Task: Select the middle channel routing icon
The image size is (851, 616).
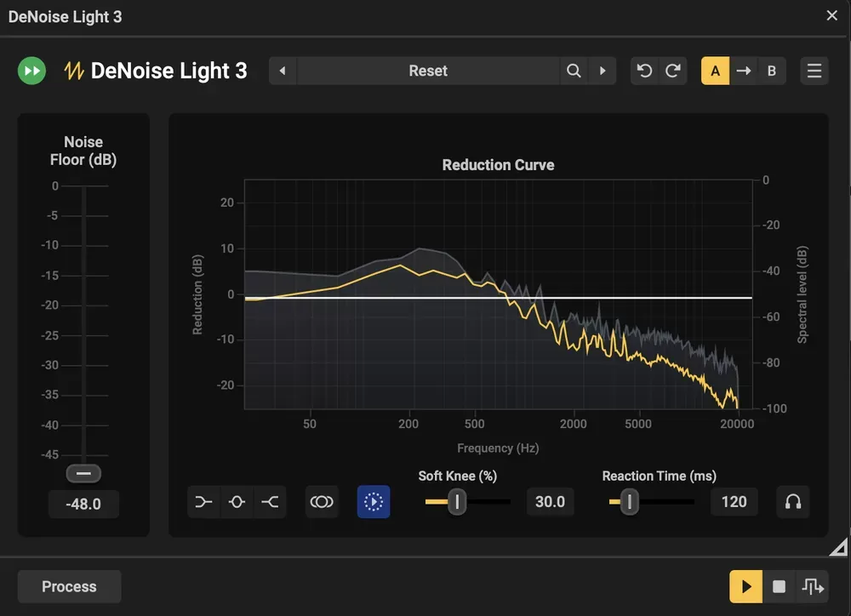Action: pyautogui.click(x=237, y=502)
